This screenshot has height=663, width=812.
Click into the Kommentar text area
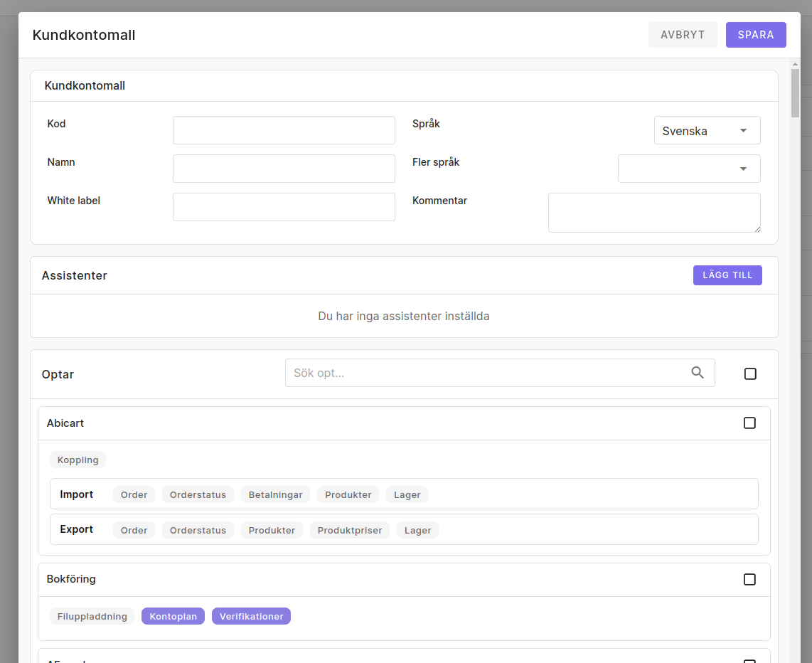(x=654, y=213)
